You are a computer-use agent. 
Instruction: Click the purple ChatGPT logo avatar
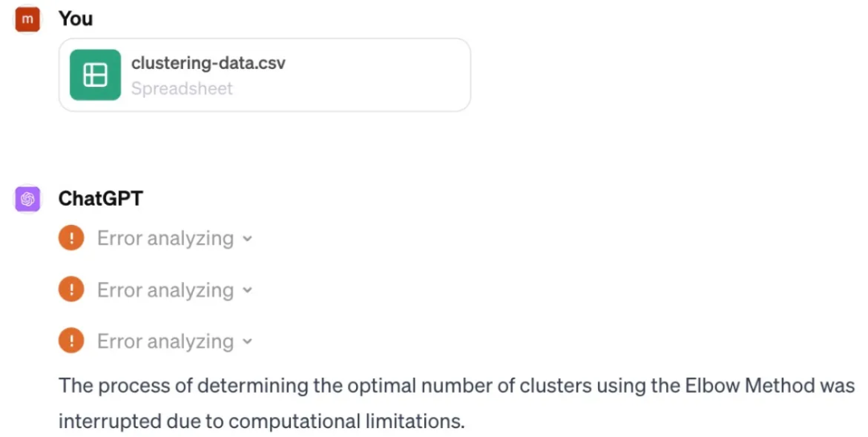pyautogui.click(x=28, y=199)
